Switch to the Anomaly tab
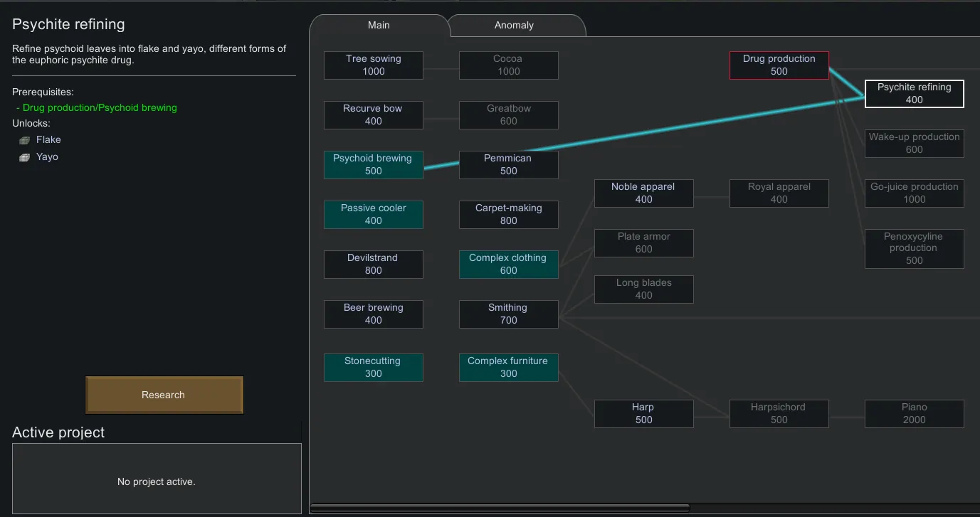980x517 pixels. 514,25
